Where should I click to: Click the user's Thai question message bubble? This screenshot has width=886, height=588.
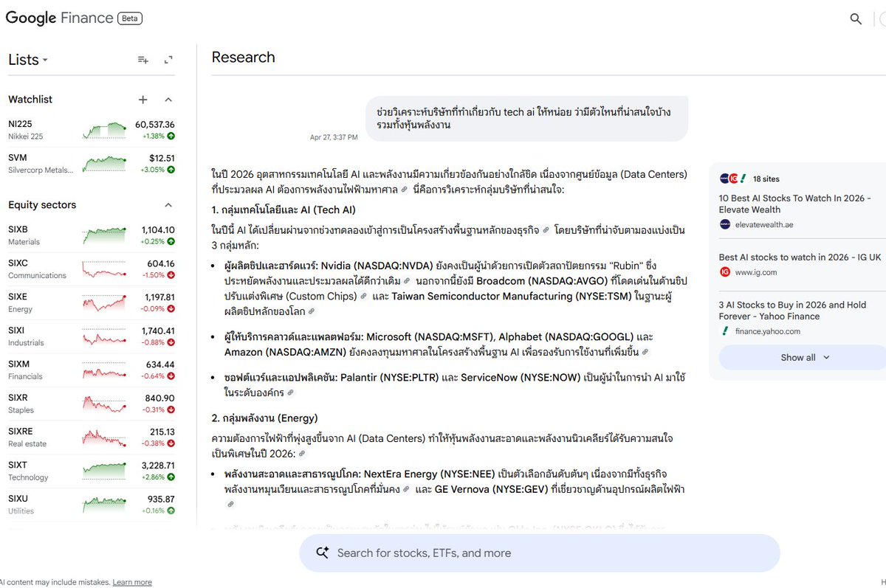(x=527, y=118)
